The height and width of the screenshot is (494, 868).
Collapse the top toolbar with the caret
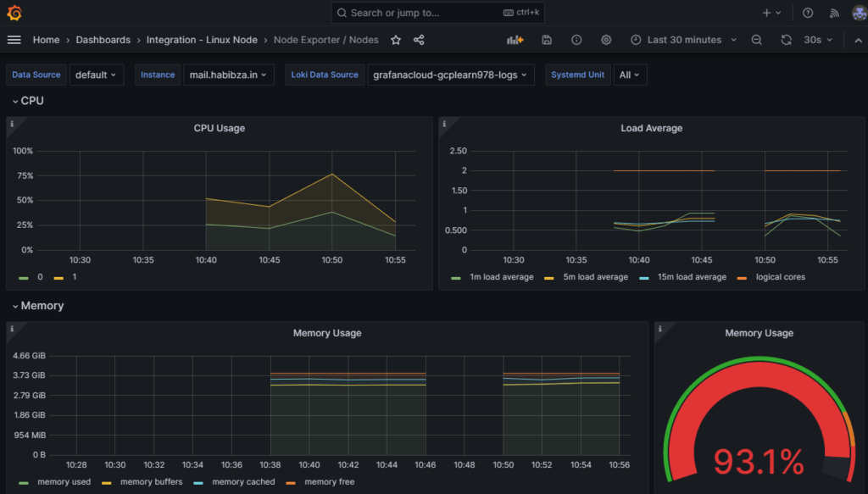tap(858, 40)
